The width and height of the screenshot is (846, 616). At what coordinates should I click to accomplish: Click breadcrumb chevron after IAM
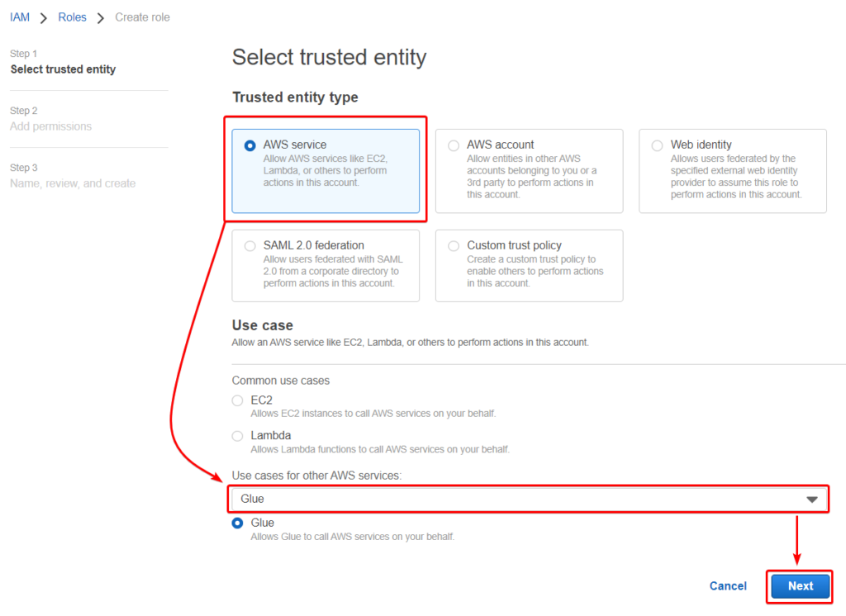pyautogui.click(x=44, y=18)
